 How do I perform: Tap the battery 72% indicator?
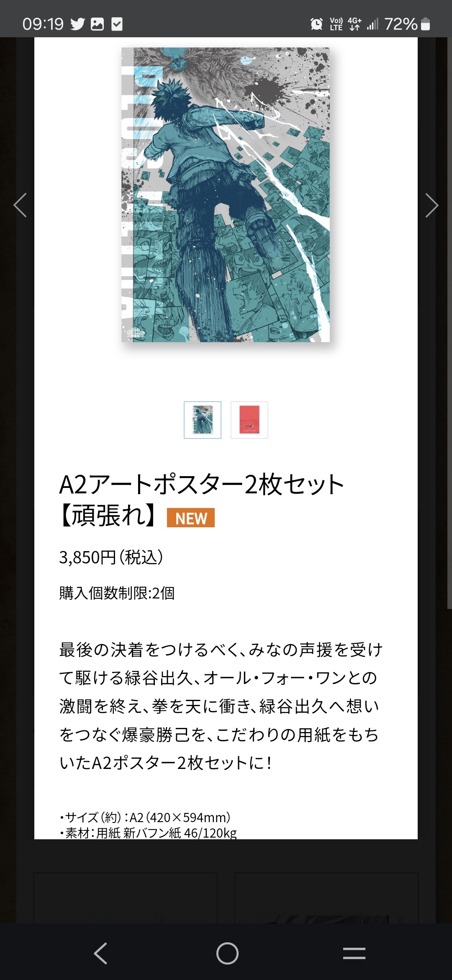(x=407, y=24)
